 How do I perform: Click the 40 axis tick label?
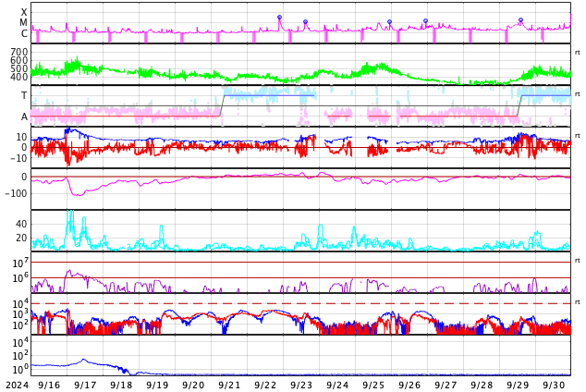point(21,224)
